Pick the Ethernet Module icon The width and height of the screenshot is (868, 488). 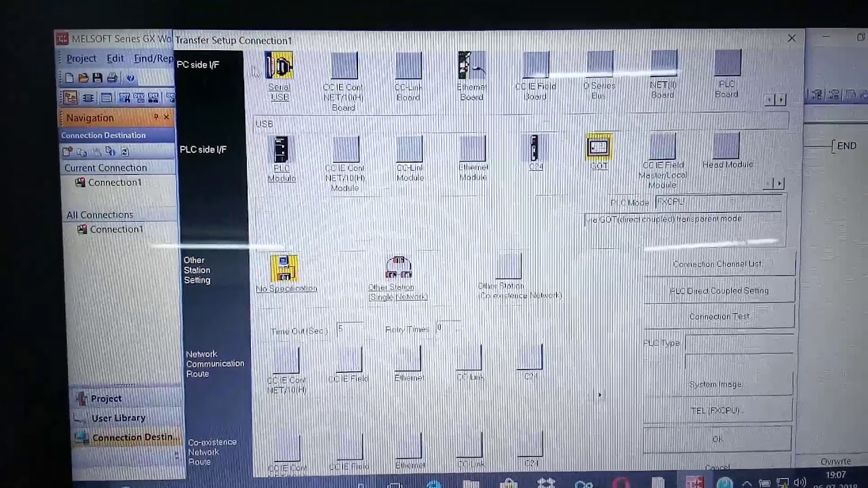[473, 149]
